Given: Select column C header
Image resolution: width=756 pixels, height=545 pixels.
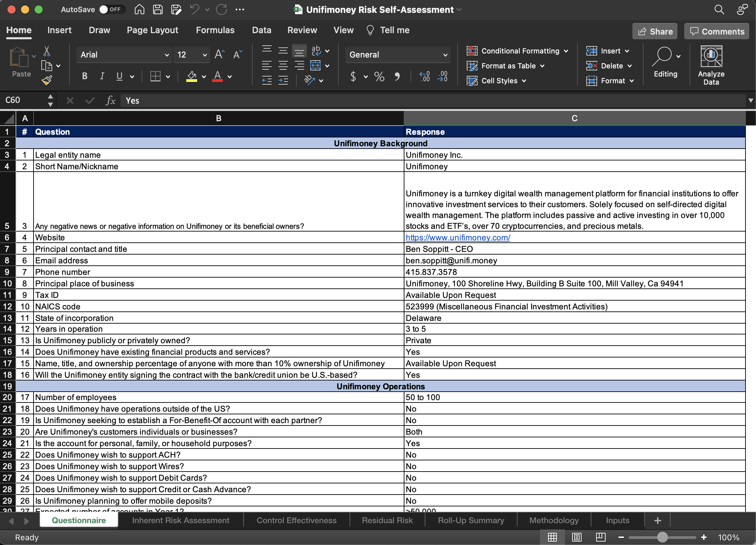Looking at the screenshot, I should tap(574, 118).
